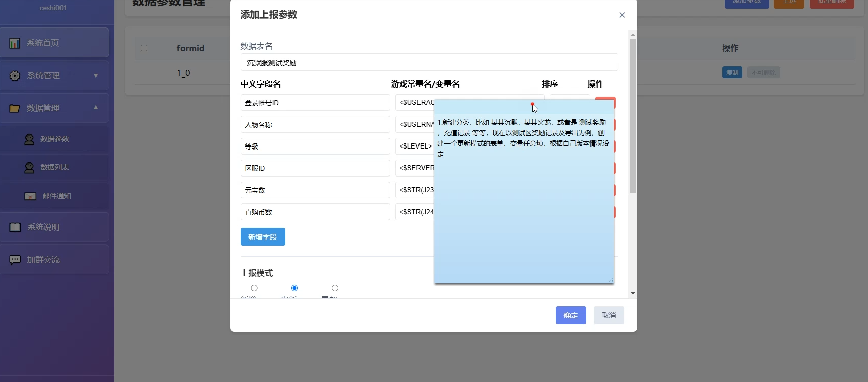Click the 新增字段 button

click(x=262, y=237)
